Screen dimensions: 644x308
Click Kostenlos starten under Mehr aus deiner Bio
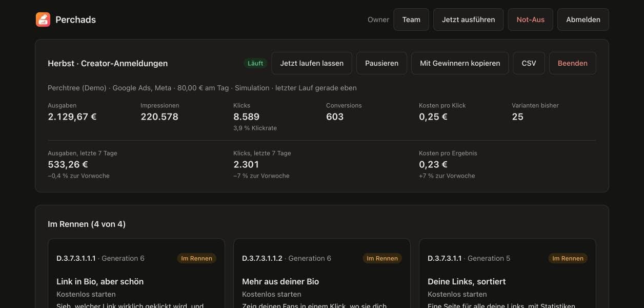pyautogui.click(x=272, y=294)
